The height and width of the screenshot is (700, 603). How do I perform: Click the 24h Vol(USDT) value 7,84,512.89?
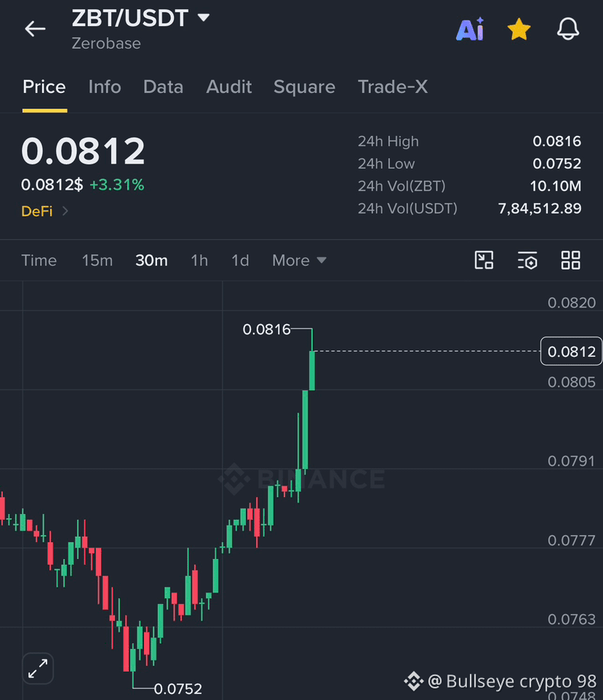coord(540,209)
